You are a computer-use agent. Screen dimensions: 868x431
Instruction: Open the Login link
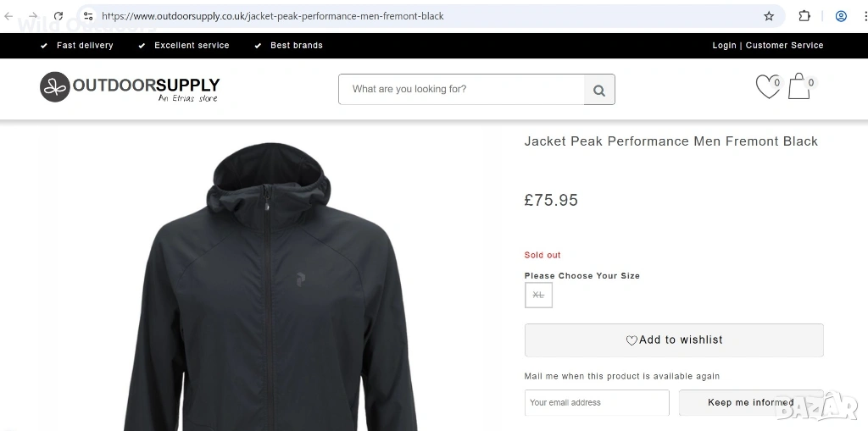pyautogui.click(x=724, y=46)
